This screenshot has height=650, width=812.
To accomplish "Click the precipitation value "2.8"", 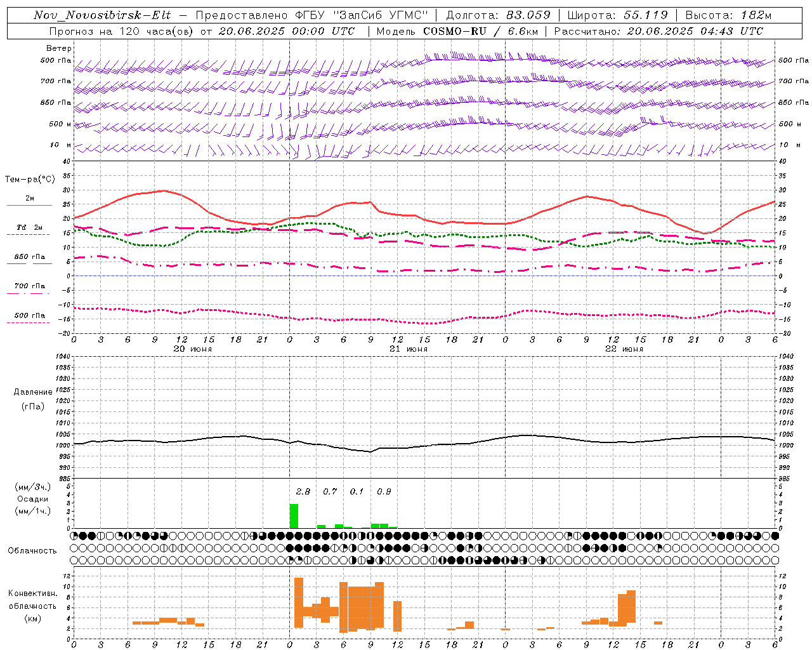I will pos(303,492).
